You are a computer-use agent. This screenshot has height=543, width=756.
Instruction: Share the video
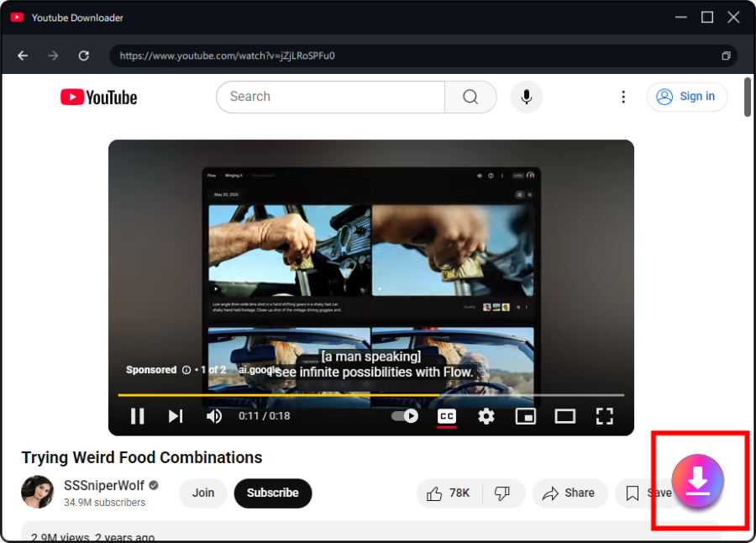tap(570, 493)
